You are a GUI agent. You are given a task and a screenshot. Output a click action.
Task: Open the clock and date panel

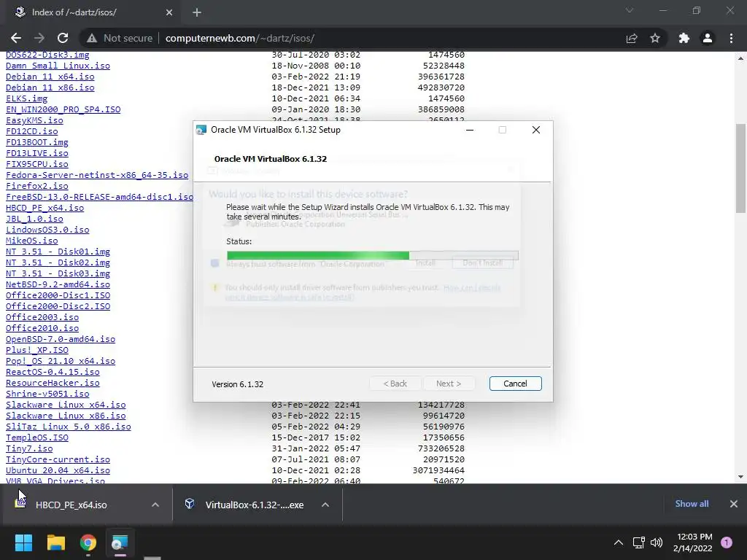pyautogui.click(x=693, y=542)
